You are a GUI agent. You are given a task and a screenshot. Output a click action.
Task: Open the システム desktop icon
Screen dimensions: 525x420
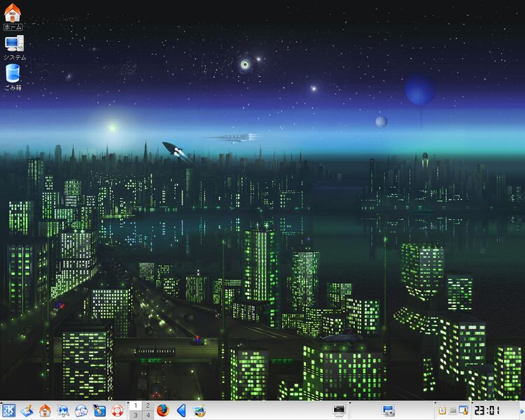pyautogui.click(x=14, y=43)
